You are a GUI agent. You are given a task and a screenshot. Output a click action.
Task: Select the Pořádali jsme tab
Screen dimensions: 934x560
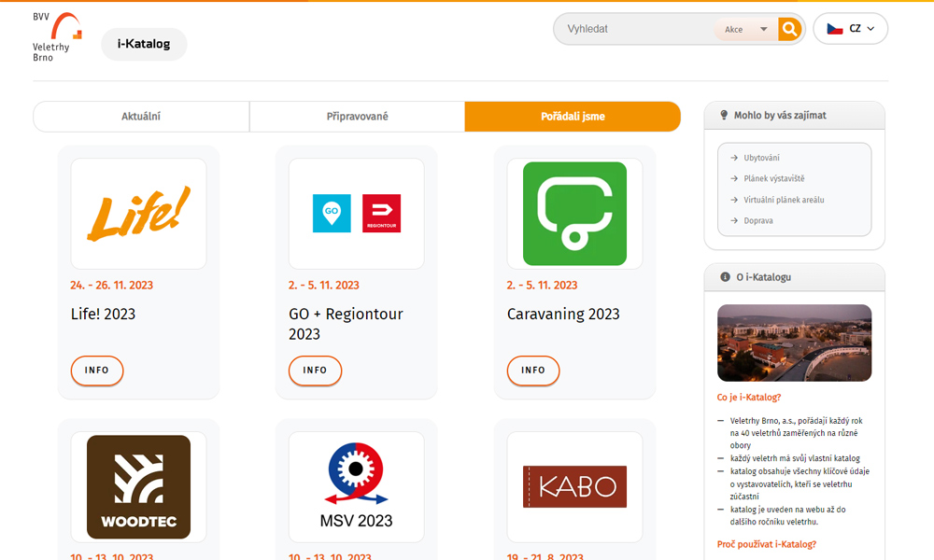pyautogui.click(x=573, y=117)
